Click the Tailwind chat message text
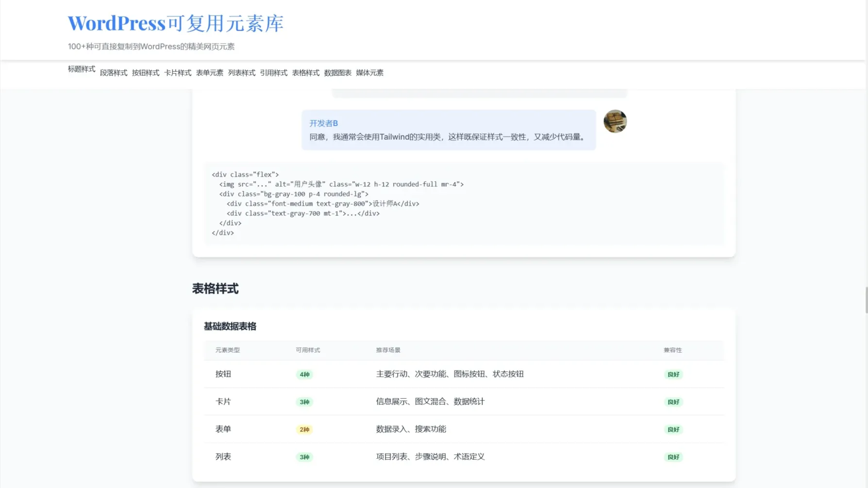 [x=449, y=137]
